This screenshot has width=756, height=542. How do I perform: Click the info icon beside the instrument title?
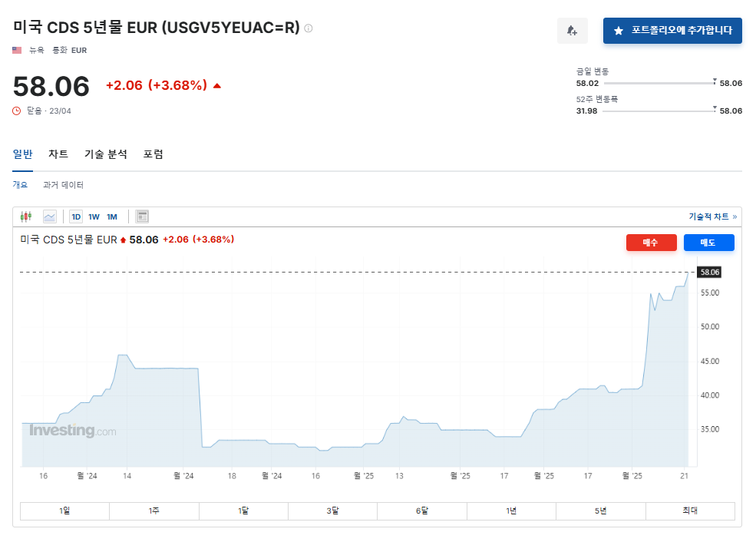(309, 28)
